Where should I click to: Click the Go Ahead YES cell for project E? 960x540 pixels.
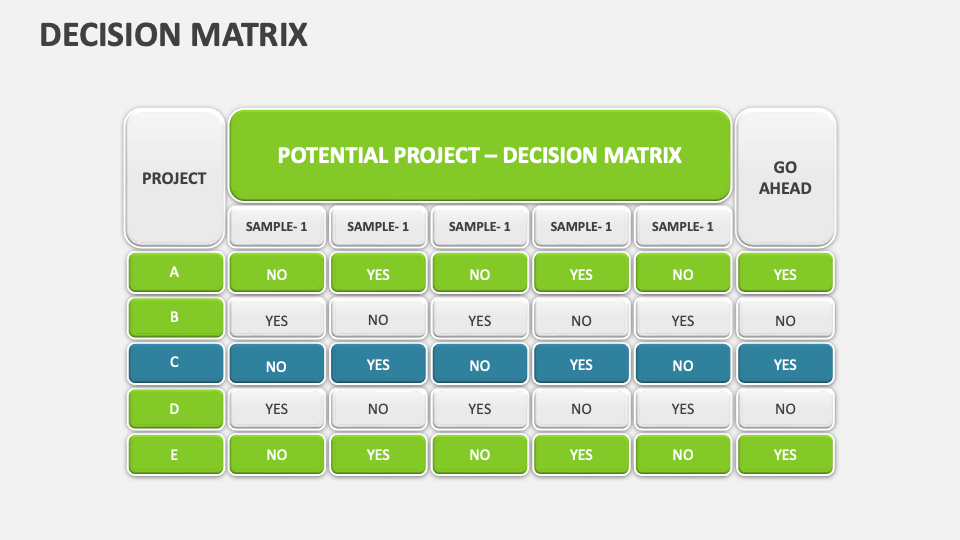(785, 454)
